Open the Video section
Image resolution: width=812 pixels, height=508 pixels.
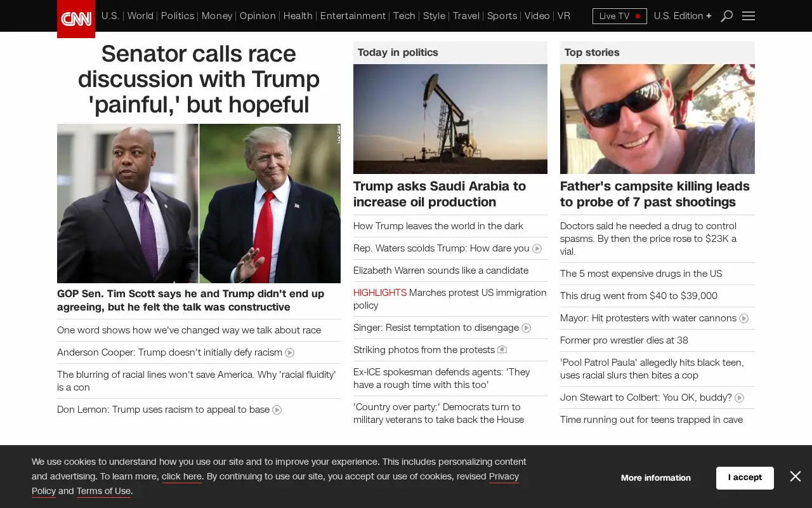[537, 16]
